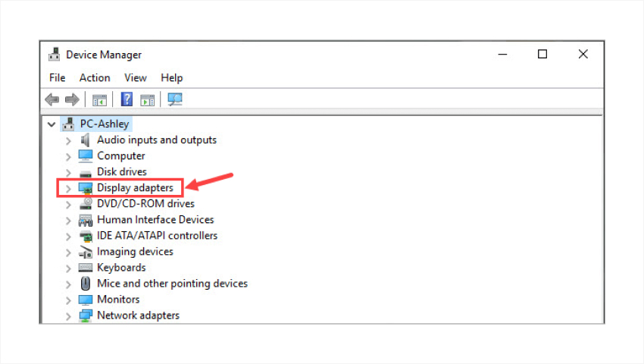The image size is (644, 364).
Task: Expand the Computer category chevron
Action: coord(68,157)
